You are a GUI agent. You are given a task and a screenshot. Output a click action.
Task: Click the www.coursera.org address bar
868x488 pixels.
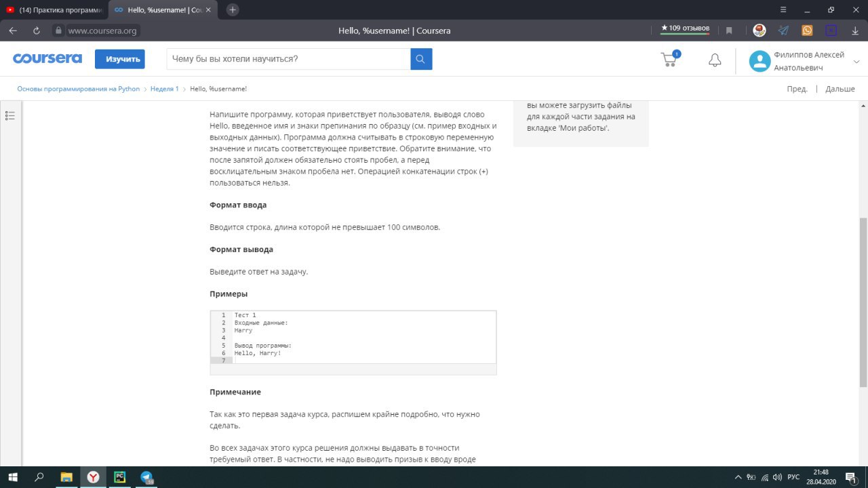click(102, 30)
